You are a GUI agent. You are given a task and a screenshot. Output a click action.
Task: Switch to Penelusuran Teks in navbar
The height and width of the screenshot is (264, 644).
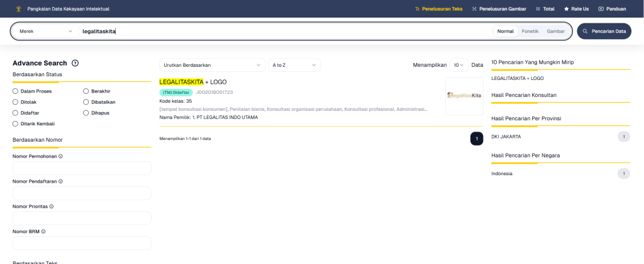tap(439, 9)
